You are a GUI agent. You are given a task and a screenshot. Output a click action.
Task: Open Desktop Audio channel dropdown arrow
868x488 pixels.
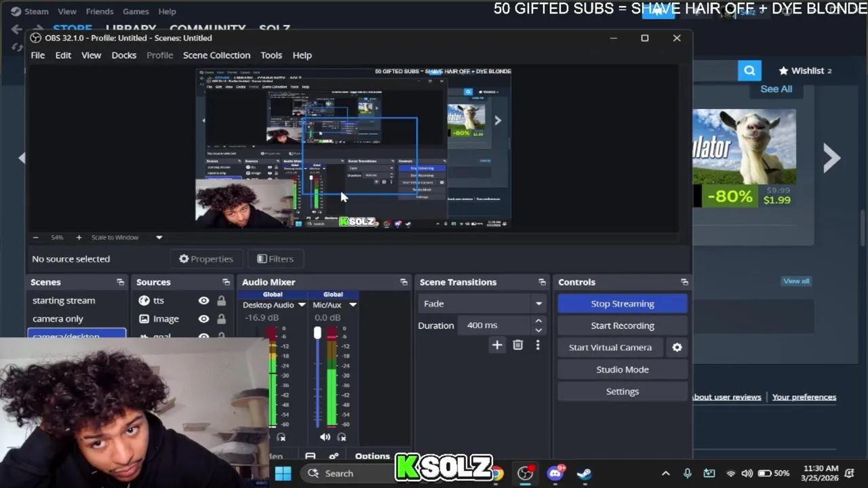302,305
